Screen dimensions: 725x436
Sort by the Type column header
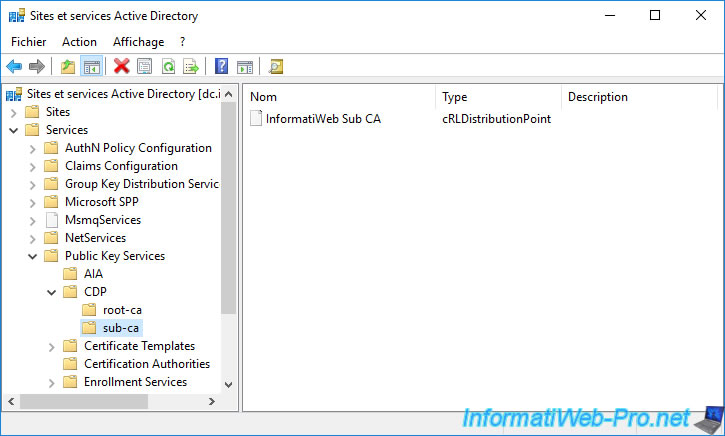point(499,97)
